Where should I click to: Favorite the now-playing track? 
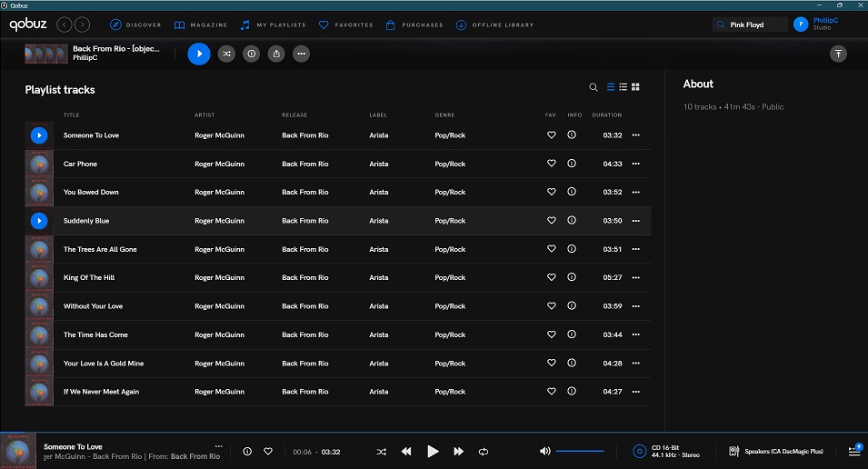[268, 452]
